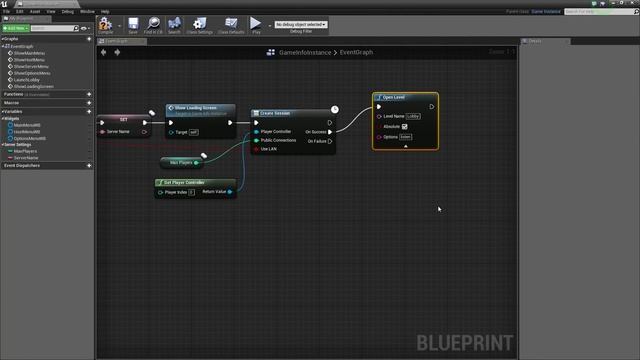Open Class Settings from the toolbar
The height and width of the screenshot is (360, 640).
coord(200,25)
